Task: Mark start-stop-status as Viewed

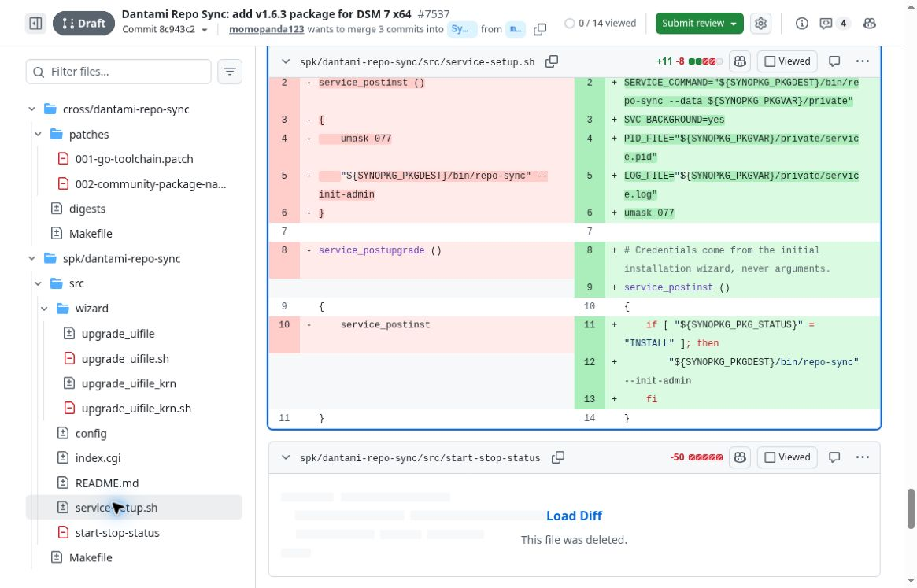Action: coord(787,457)
